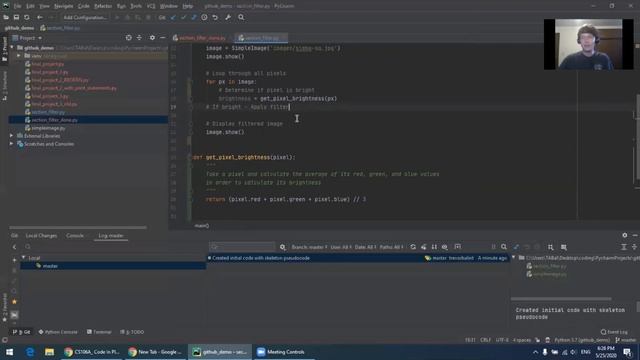Click the yellow star favorites icon
This screenshot has width=640, height=360.
14,302
